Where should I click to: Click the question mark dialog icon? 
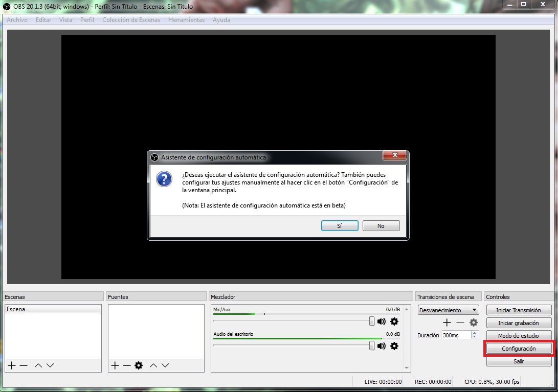pos(164,179)
